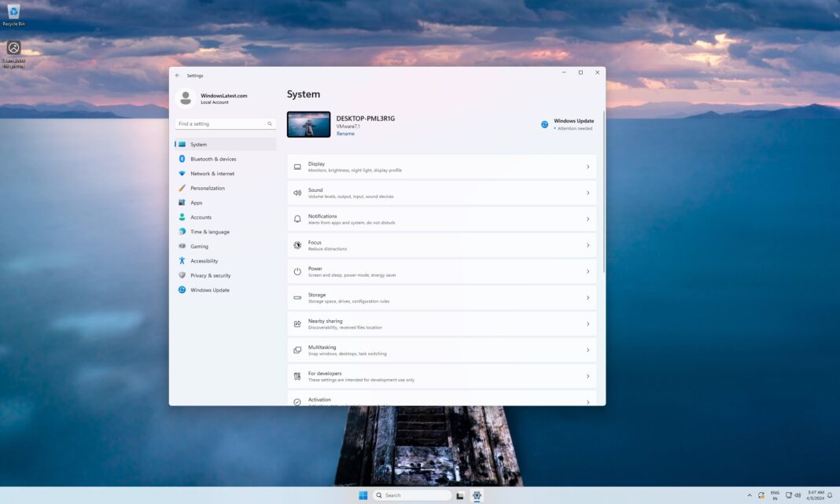The height and width of the screenshot is (504, 840).
Task: Click the Nearby sharing icon
Action: point(297,324)
